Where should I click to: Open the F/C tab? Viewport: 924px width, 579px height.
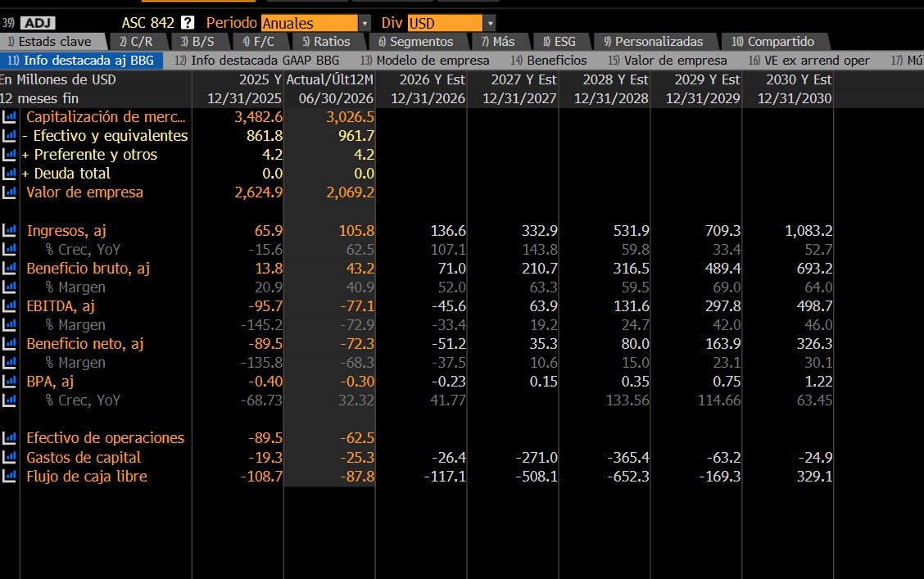point(259,41)
